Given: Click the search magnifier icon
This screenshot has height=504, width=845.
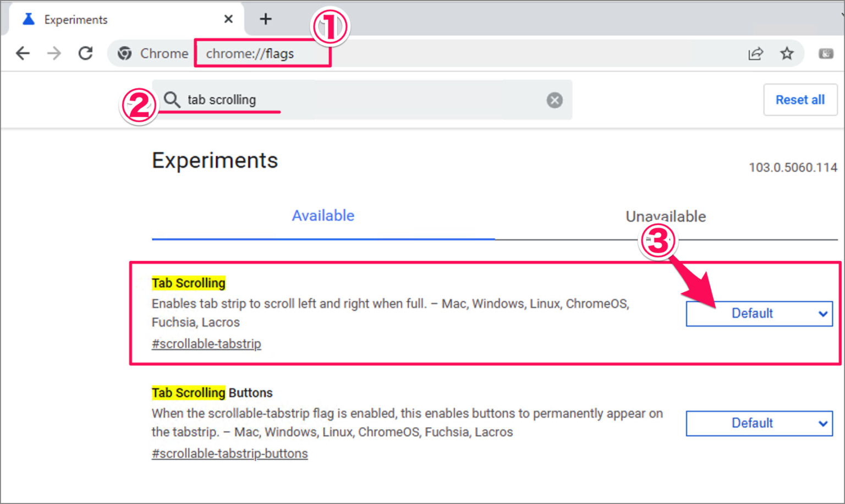Looking at the screenshot, I should (172, 100).
